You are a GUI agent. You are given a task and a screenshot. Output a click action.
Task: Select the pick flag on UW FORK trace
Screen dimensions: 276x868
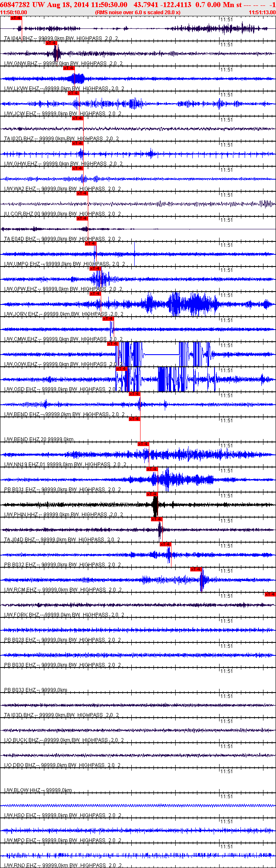pyautogui.click(x=270, y=594)
